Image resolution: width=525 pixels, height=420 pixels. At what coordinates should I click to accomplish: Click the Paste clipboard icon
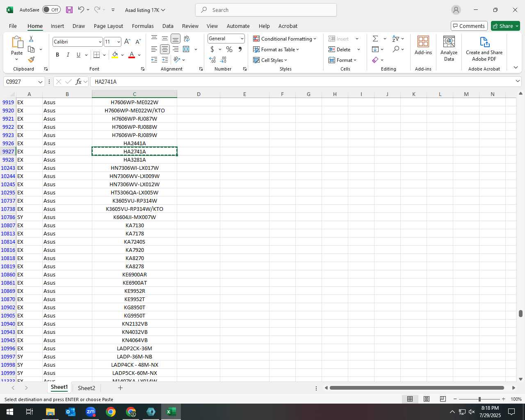(x=17, y=42)
